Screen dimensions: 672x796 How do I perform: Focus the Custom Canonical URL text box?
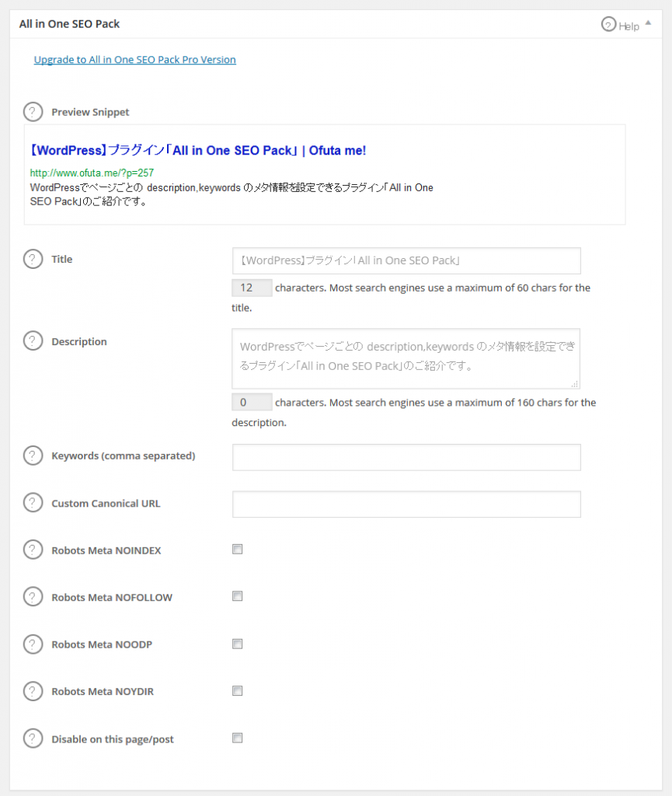[x=406, y=504]
